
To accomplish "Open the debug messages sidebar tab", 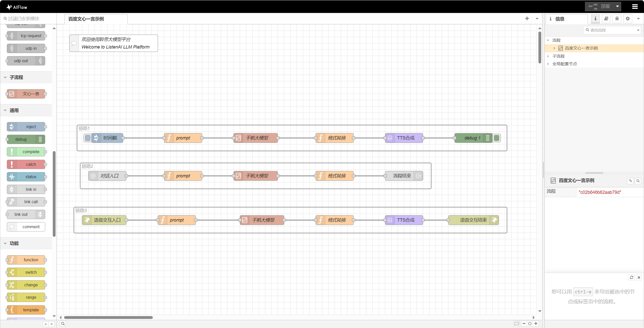I will (617, 19).
